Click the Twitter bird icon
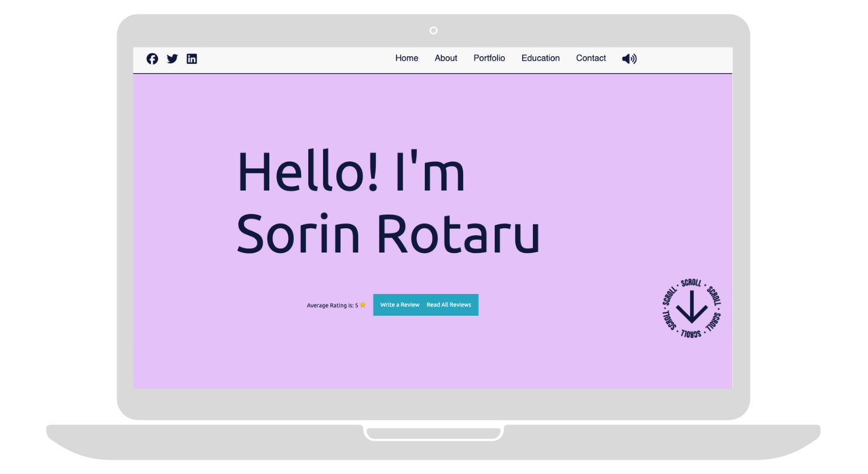Screen dimensions: 868x474 (172, 59)
